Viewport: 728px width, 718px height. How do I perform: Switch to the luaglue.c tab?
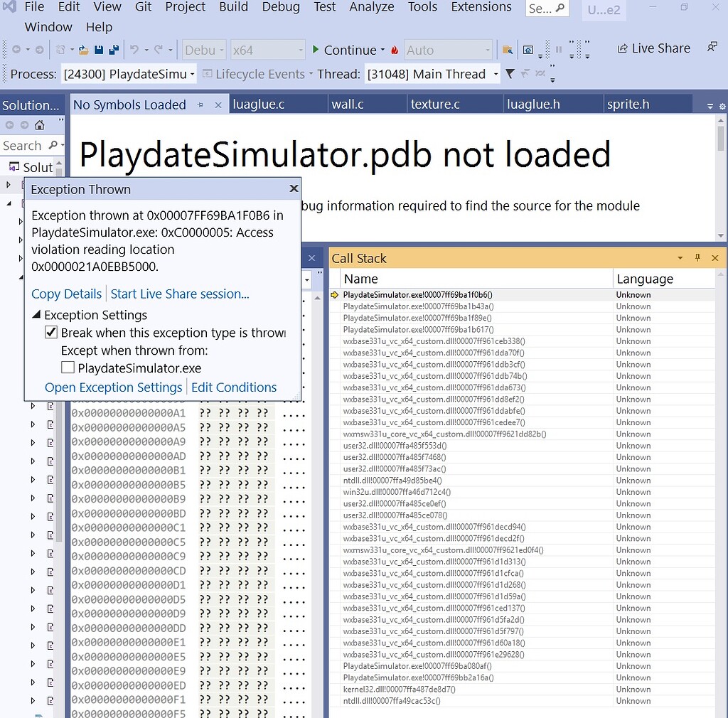(x=277, y=104)
